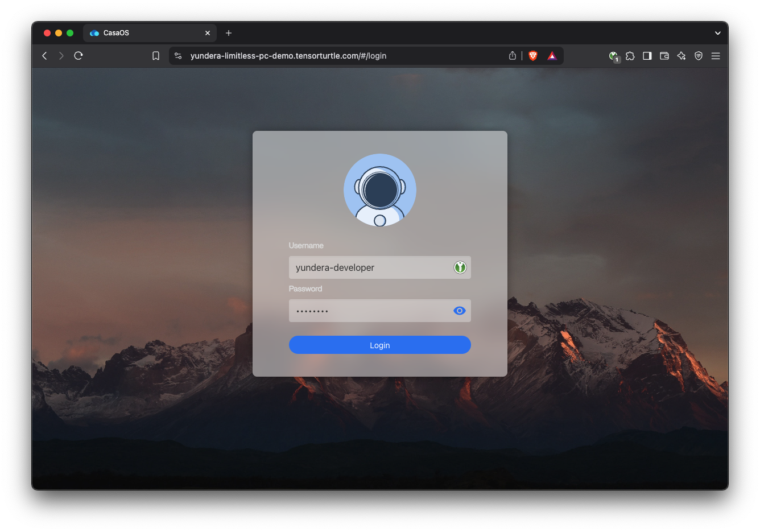Click the astronaut avatar image
760x532 pixels.
[x=379, y=190]
